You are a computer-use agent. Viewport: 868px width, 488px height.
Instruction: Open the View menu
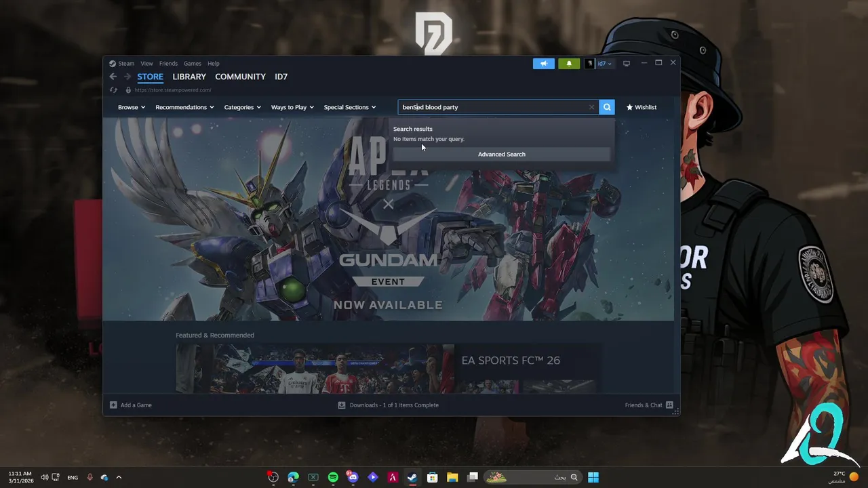[x=146, y=64]
